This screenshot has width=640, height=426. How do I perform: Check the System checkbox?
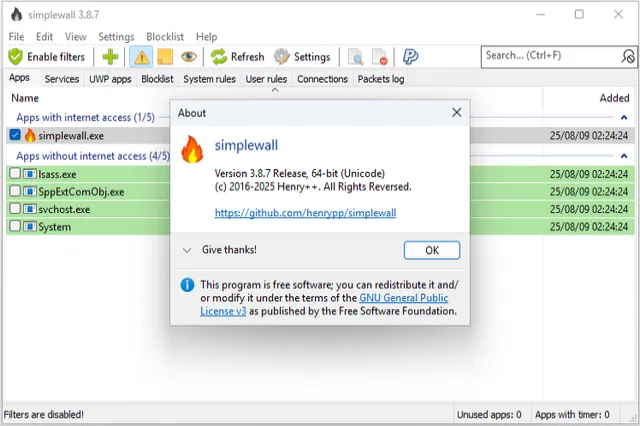pos(15,226)
